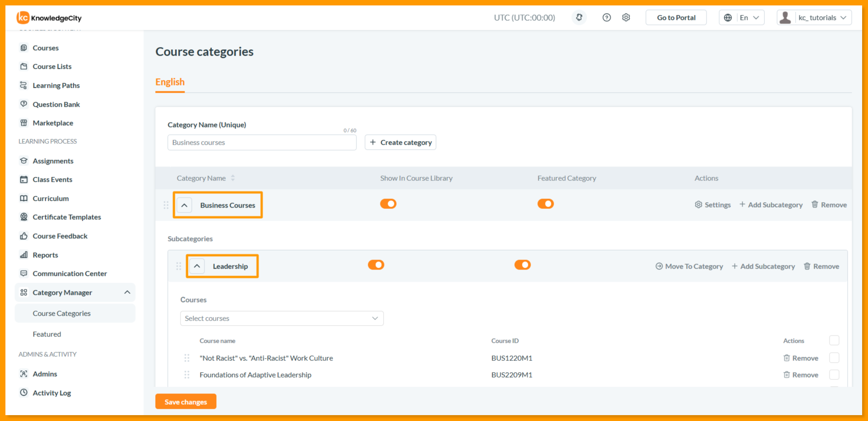Click drag handle for Foundations of Adaptive Leadership
Viewport: 868px width, 421px height.
(187, 375)
